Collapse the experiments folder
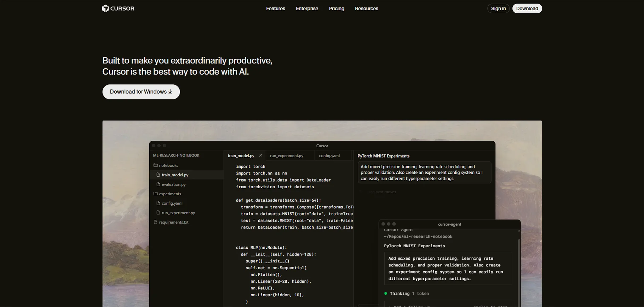 tap(186, 194)
